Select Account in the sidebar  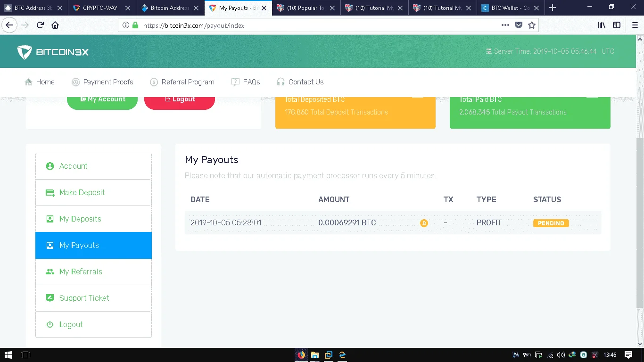click(x=93, y=166)
